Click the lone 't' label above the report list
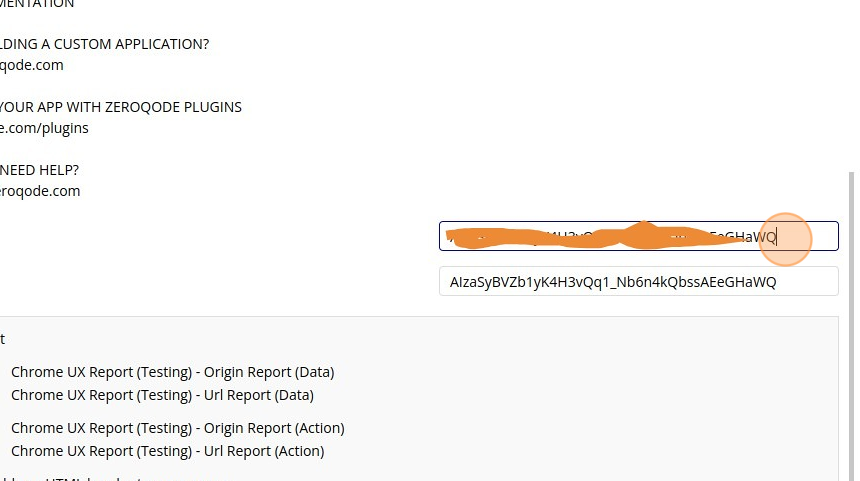This screenshot has width=860, height=481. [3, 339]
